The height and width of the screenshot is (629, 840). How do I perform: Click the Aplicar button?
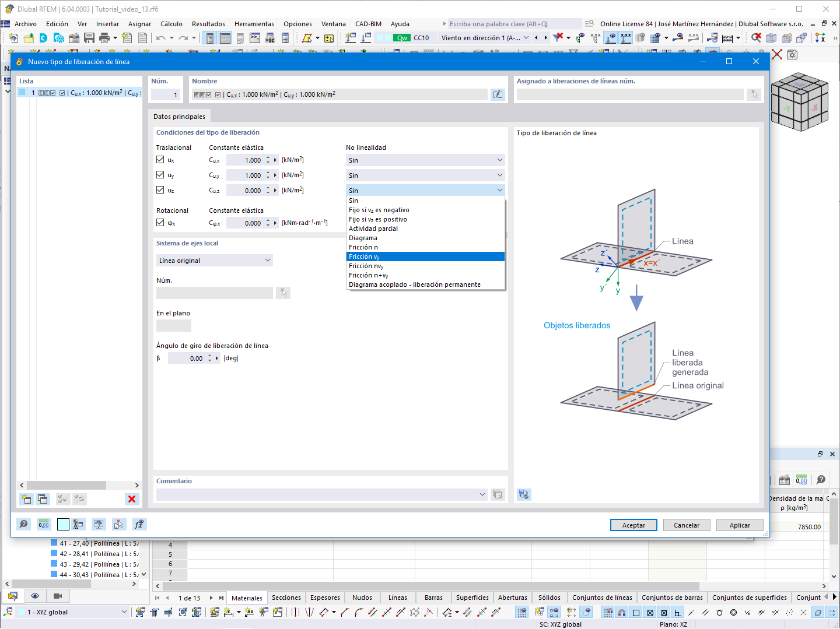[x=740, y=525]
